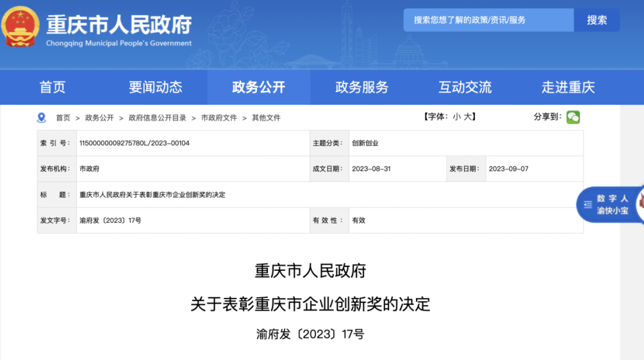Click 首页 in the breadcrumb trail
Screen dimensions: 644x360
click(63, 118)
